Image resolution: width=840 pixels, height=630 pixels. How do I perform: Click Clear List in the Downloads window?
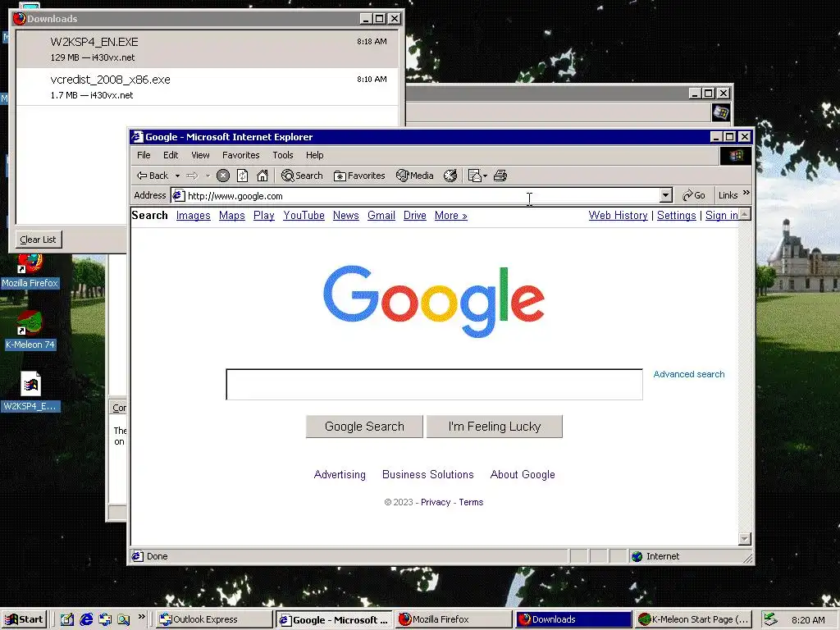coord(38,240)
